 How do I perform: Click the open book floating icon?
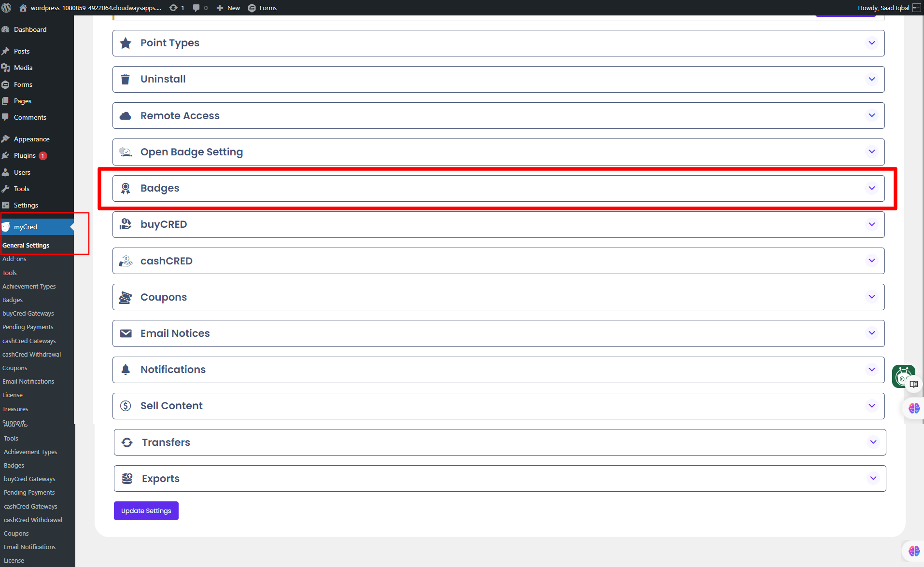tap(913, 384)
